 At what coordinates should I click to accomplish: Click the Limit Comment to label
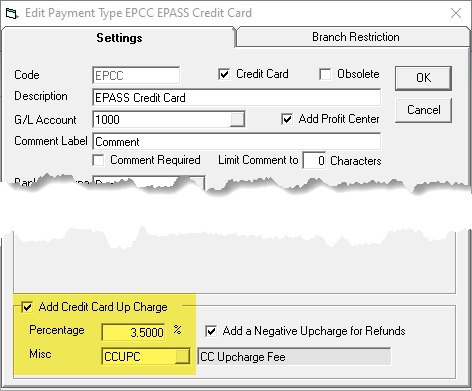(258, 160)
